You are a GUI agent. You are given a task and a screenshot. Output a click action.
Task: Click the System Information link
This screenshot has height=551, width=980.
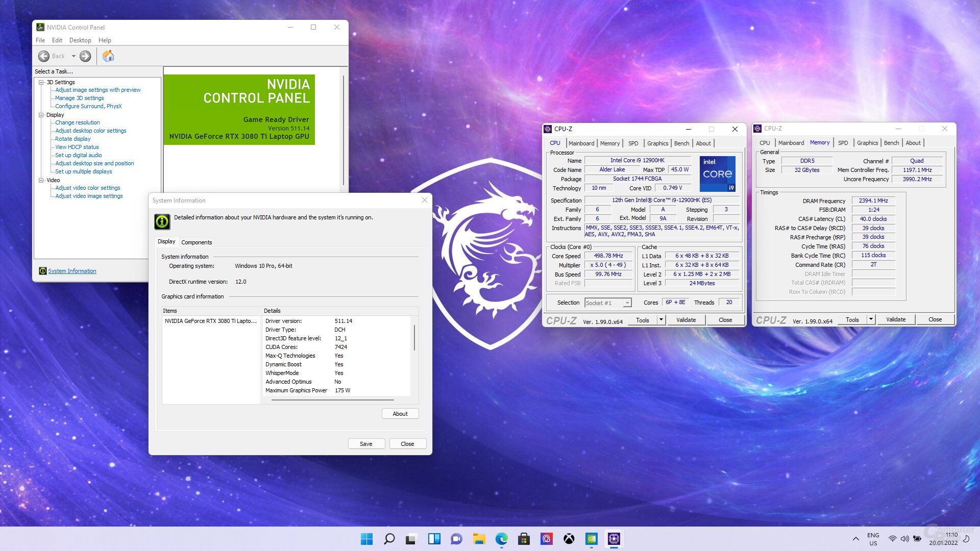(x=72, y=271)
